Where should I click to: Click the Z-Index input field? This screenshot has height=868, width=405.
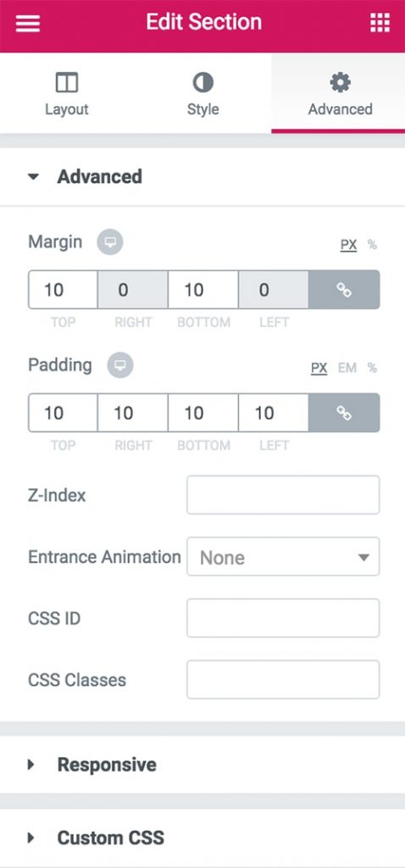click(x=283, y=495)
